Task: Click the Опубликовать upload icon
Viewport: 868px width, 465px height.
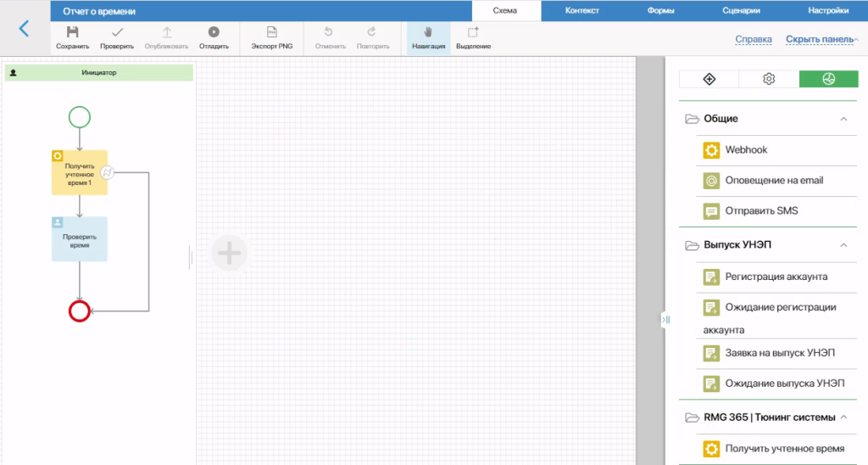Action: pos(167,32)
